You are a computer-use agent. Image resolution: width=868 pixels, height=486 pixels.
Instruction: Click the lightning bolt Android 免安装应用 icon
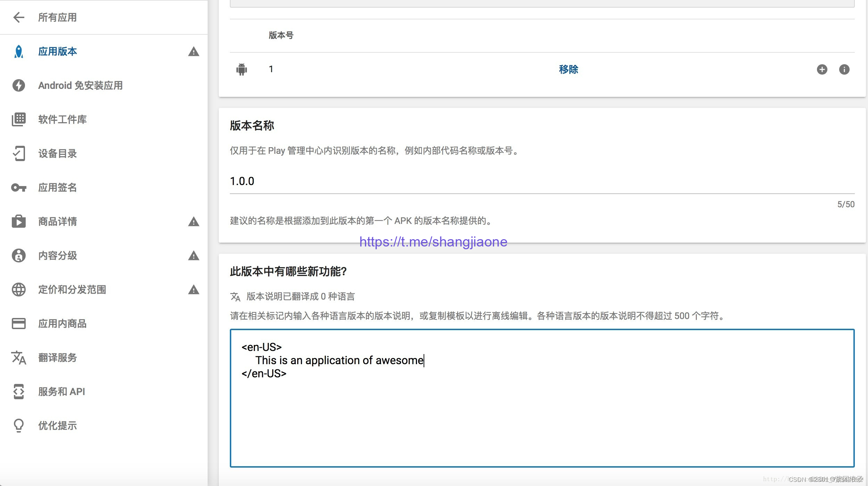[x=19, y=85]
